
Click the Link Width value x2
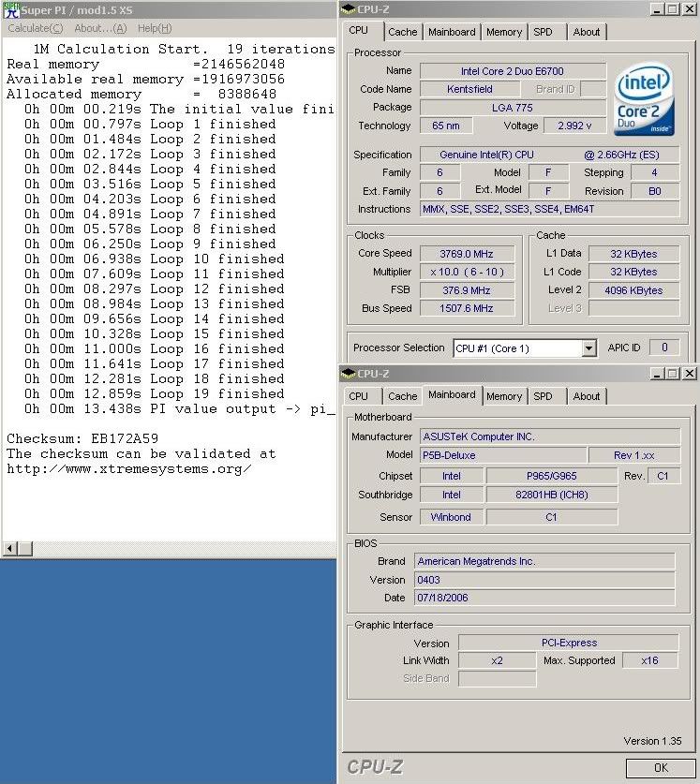click(x=497, y=660)
